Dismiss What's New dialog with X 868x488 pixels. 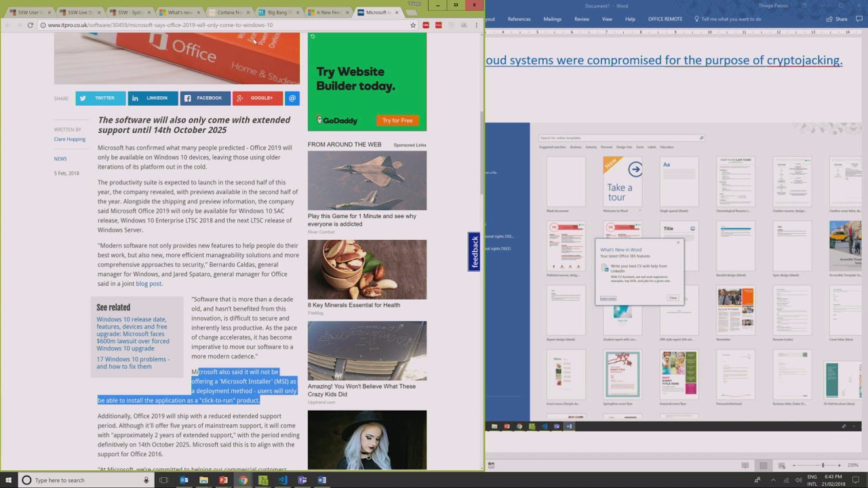coord(677,242)
